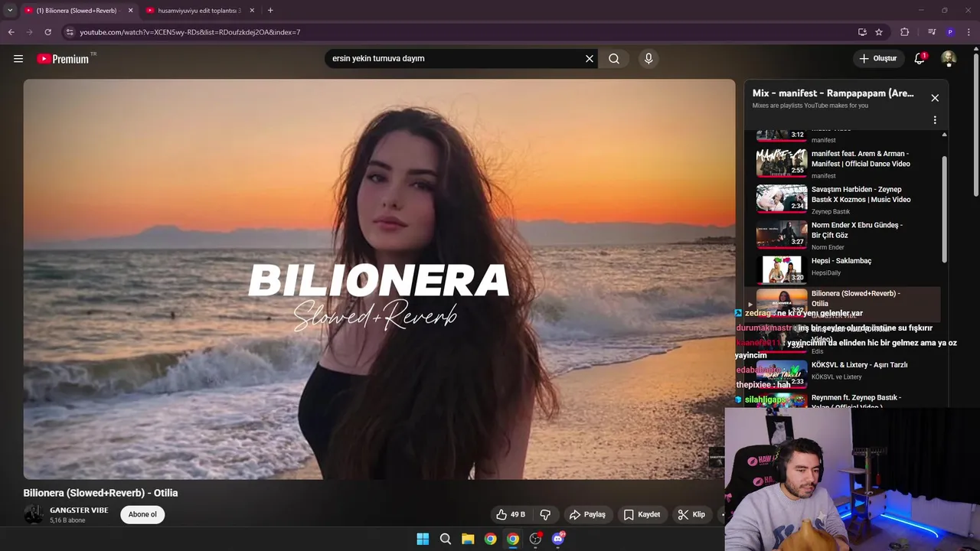This screenshot has height=551, width=980.
Task: Open the Windows Start menu
Action: 423,539
